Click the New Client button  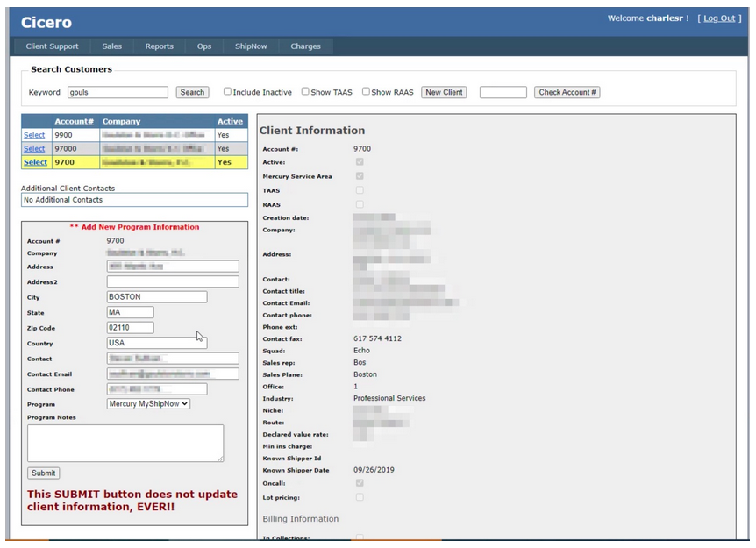[444, 92]
